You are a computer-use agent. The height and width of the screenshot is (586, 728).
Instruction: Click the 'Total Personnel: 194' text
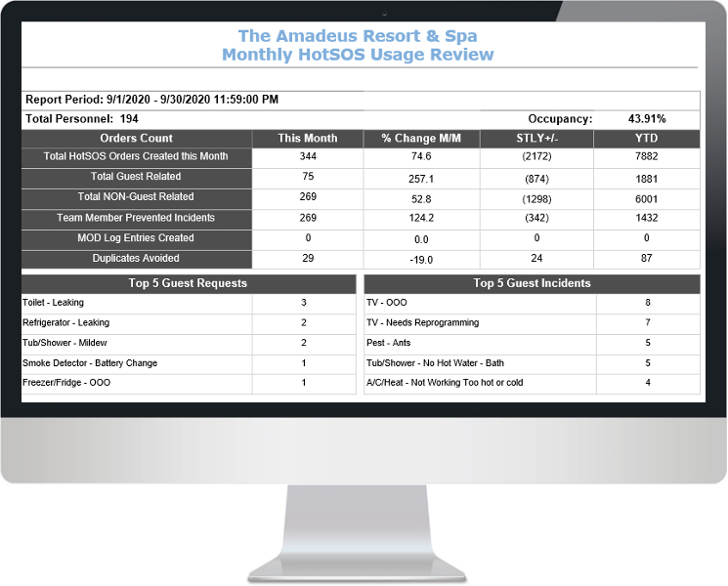[x=82, y=119]
